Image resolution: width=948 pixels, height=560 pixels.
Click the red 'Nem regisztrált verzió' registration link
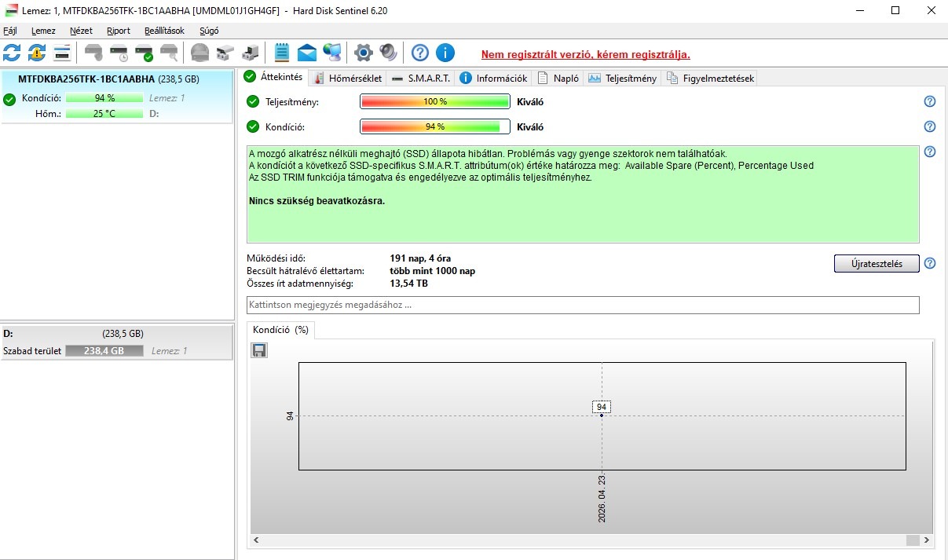[x=586, y=55]
